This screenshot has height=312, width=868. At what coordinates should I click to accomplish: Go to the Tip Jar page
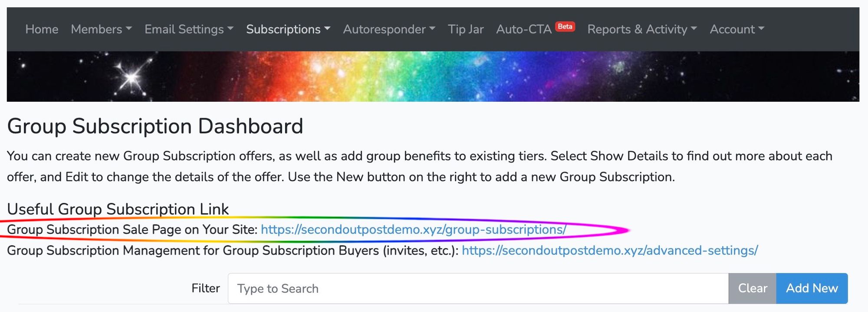466,29
